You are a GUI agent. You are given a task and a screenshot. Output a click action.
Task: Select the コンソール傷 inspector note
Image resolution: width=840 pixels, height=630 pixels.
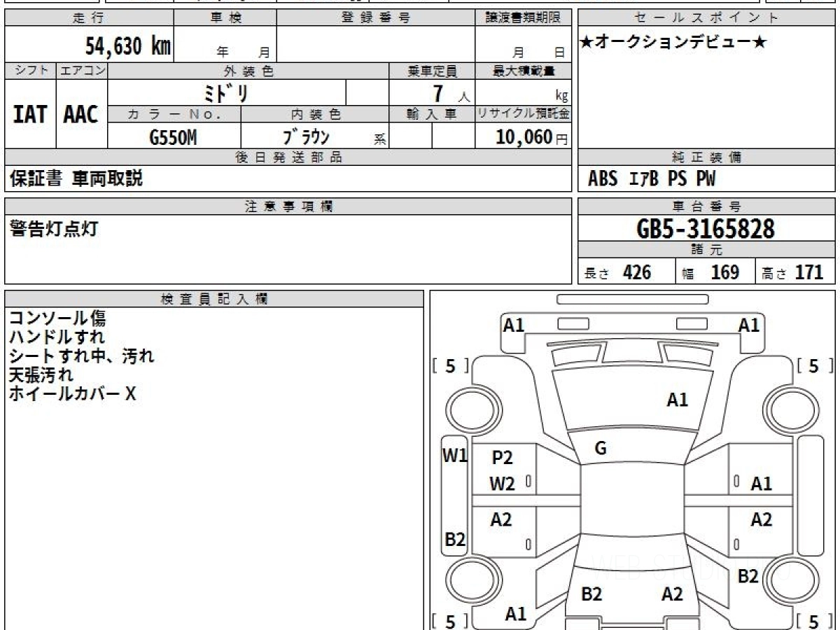(57, 318)
